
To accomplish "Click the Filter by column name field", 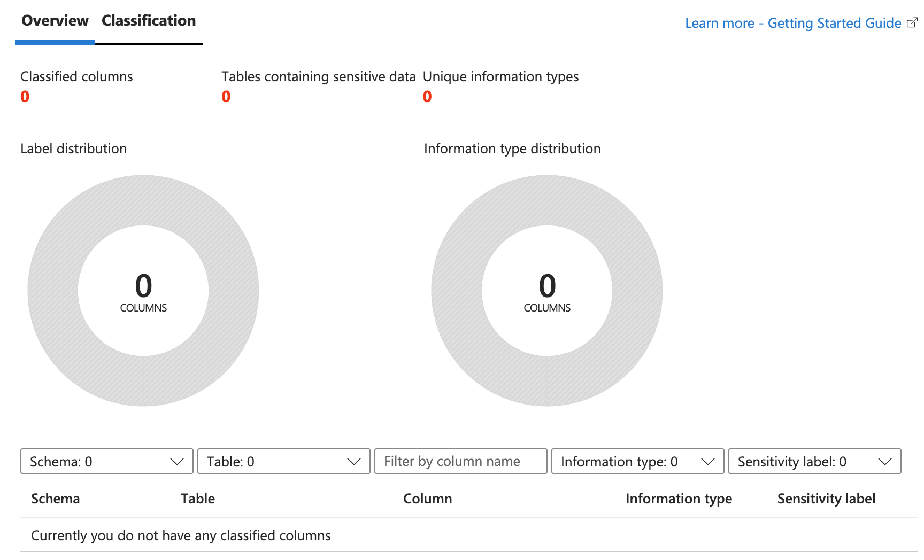I will coord(461,461).
